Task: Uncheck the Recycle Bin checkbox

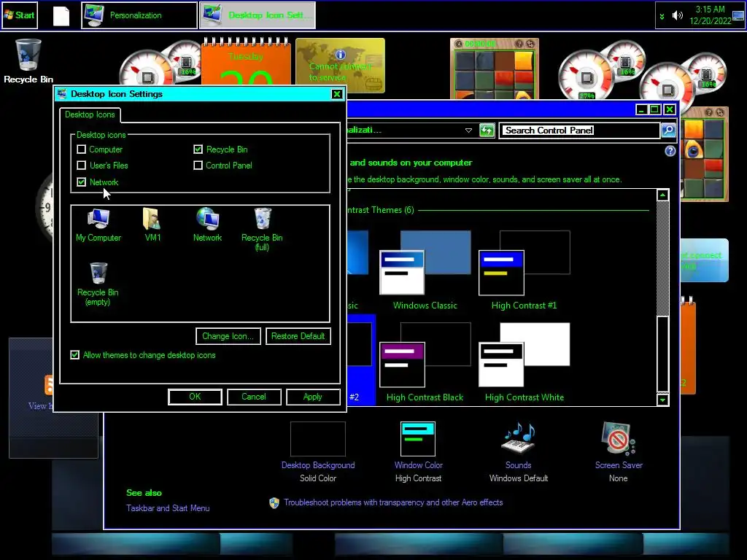Action: click(x=198, y=149)
